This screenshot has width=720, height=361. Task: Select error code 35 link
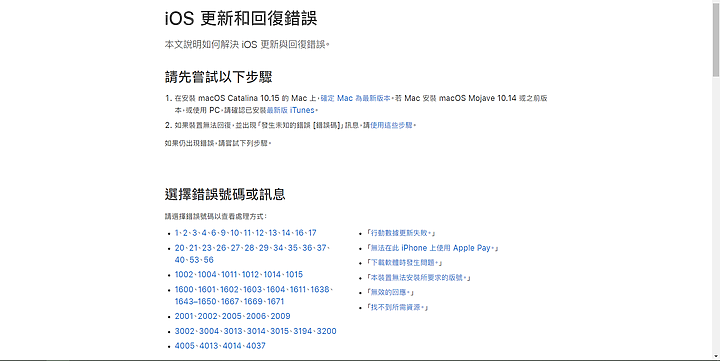pos(292,248)
